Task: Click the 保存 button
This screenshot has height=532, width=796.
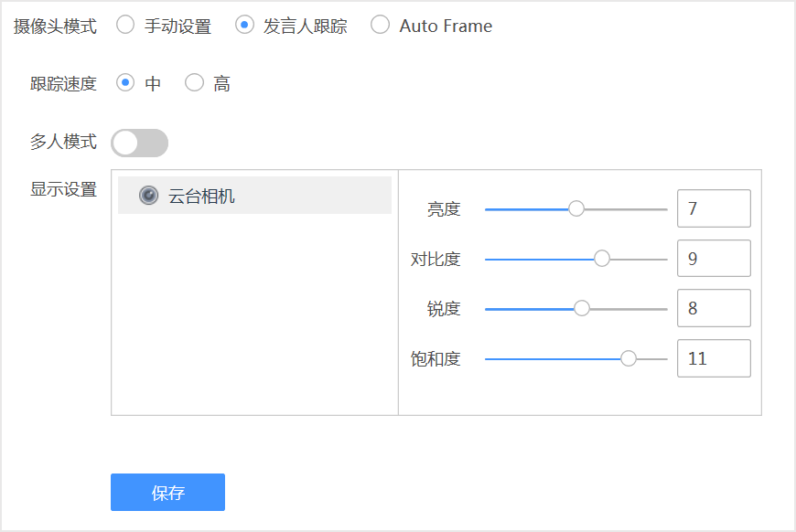Action: coord(167,493)
